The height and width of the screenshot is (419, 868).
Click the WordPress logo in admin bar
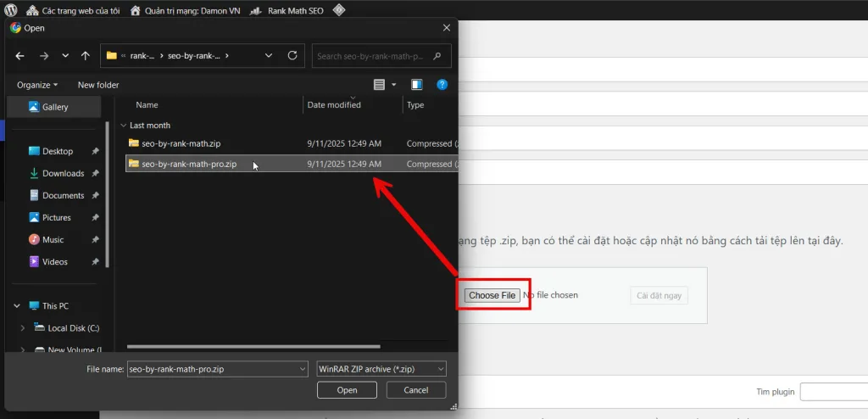[11, 10]
